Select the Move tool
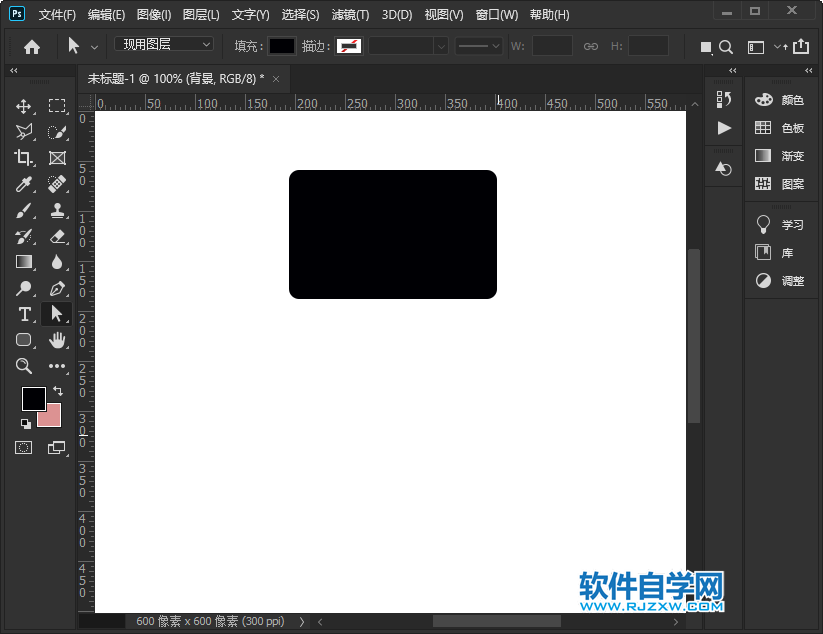 24,105
